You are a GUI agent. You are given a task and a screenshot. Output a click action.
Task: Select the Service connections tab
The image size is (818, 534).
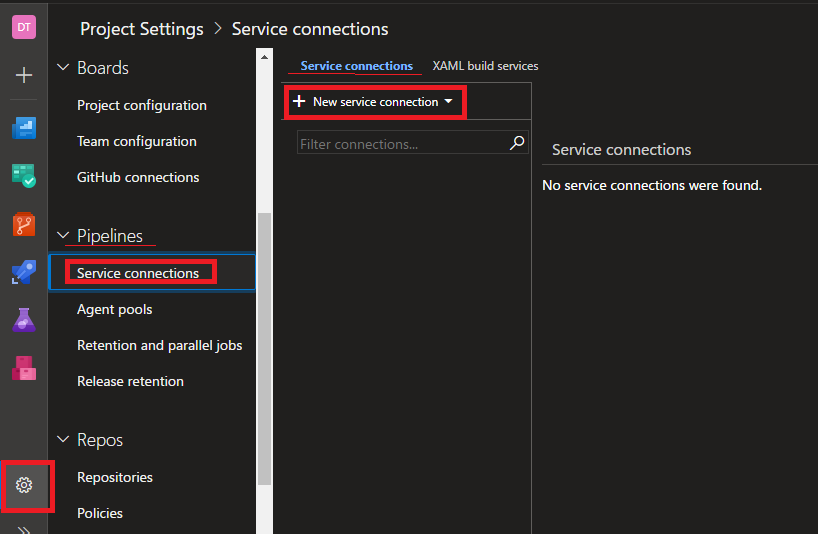[356, 66]
